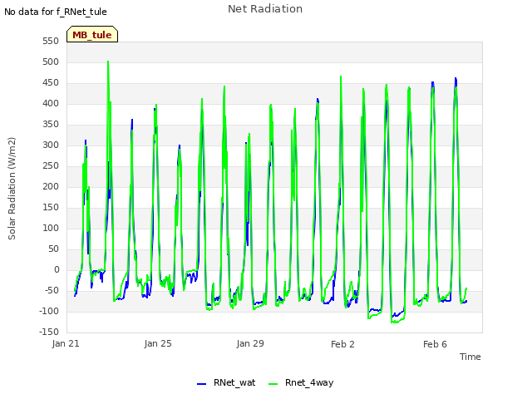
Task: Click the -50 y-axis tick label
Action: point(51,290)
